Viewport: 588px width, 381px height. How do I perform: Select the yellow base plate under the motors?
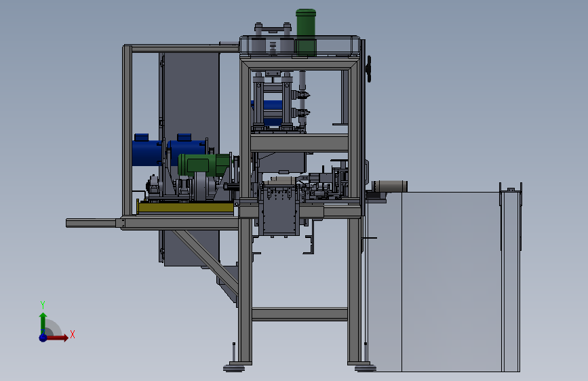[186, 207]
